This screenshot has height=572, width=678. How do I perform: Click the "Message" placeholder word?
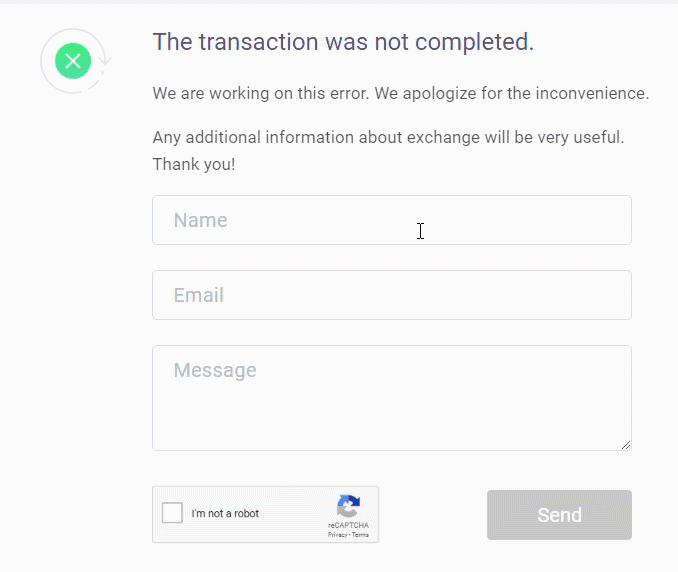pos(215,370)
